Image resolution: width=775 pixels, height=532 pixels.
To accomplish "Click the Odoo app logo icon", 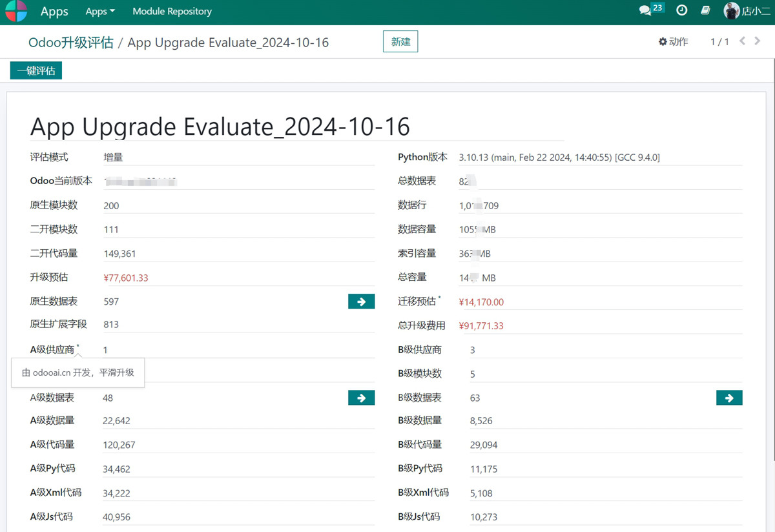I will (17, 11).
